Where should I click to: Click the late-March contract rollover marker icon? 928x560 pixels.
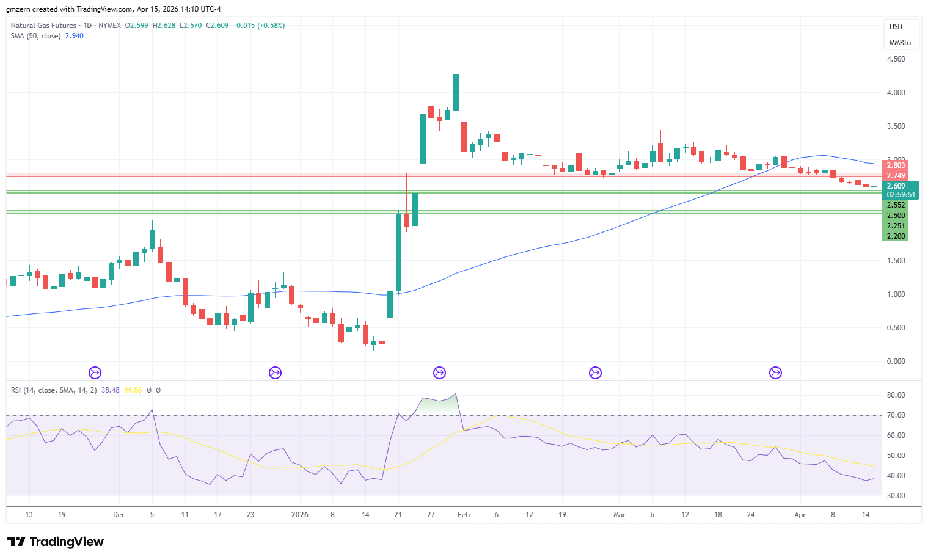[x=775, y=373]
